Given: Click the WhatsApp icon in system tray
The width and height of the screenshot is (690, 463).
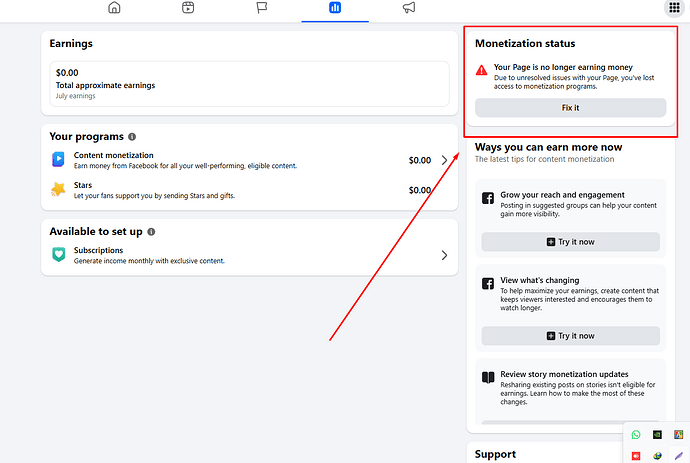Looking at the screenshot, I should coord(636,435).
